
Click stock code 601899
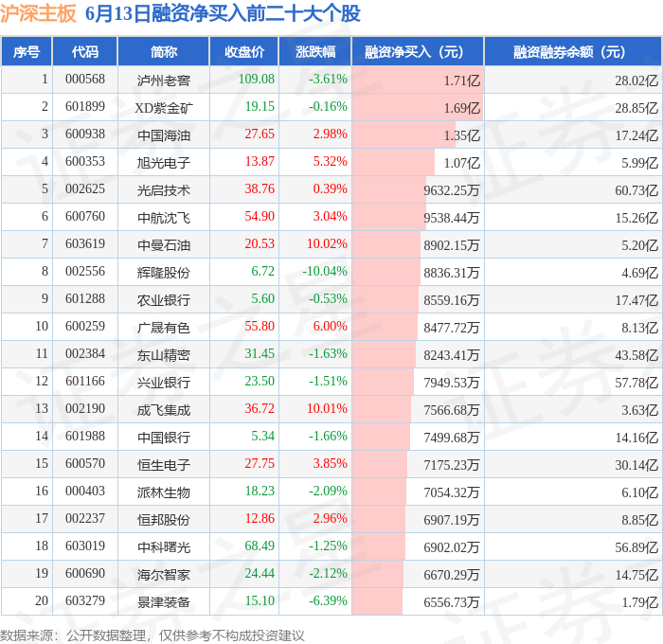(85, 107)
